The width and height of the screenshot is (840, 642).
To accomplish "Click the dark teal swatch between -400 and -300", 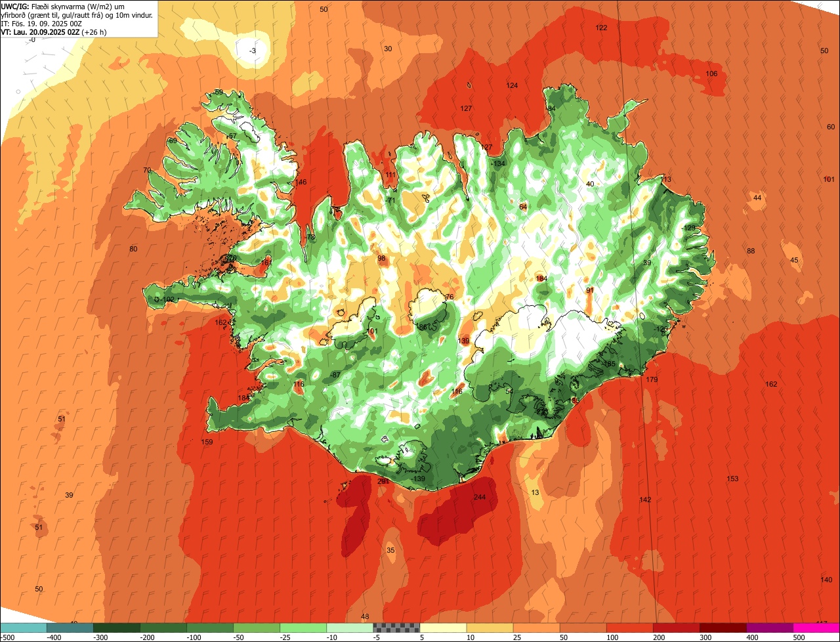I will tap(71, 628).
